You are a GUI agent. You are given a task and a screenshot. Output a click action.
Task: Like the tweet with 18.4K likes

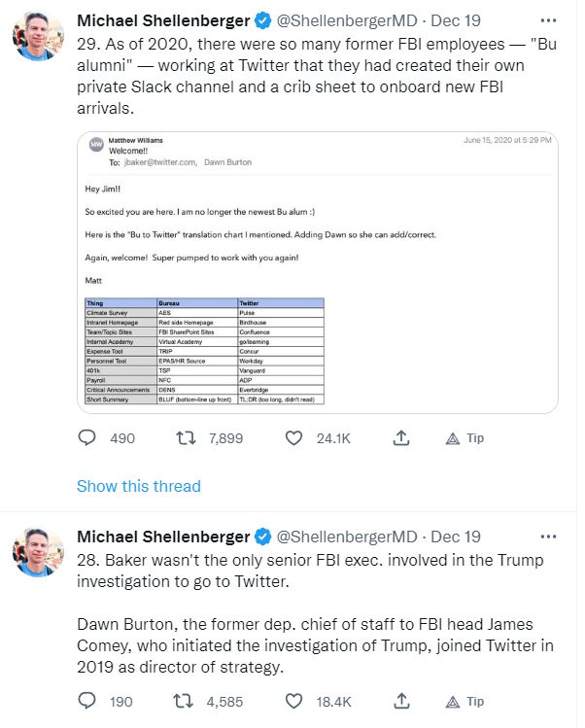pyautogui.click(x=295, y=701)
